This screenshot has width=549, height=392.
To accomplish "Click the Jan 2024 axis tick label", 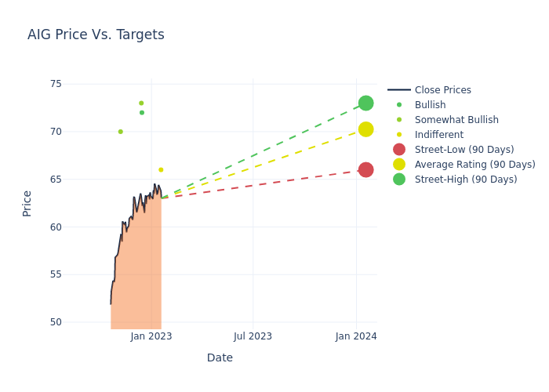I will point(356,336).
